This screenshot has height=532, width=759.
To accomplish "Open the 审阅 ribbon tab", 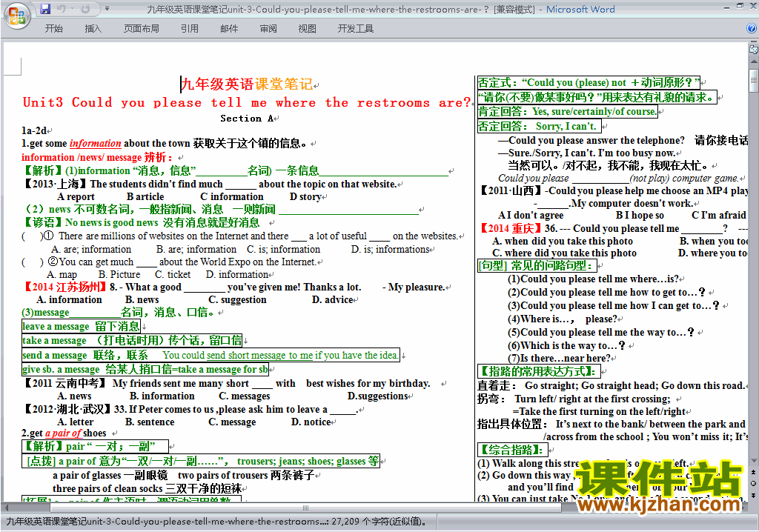I will (268, 29).
